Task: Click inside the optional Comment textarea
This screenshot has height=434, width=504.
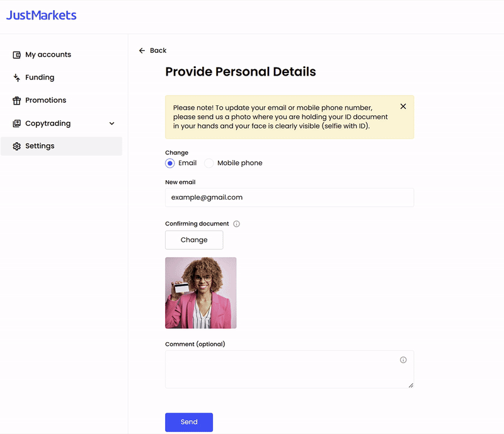Action: tap(290, 369)
